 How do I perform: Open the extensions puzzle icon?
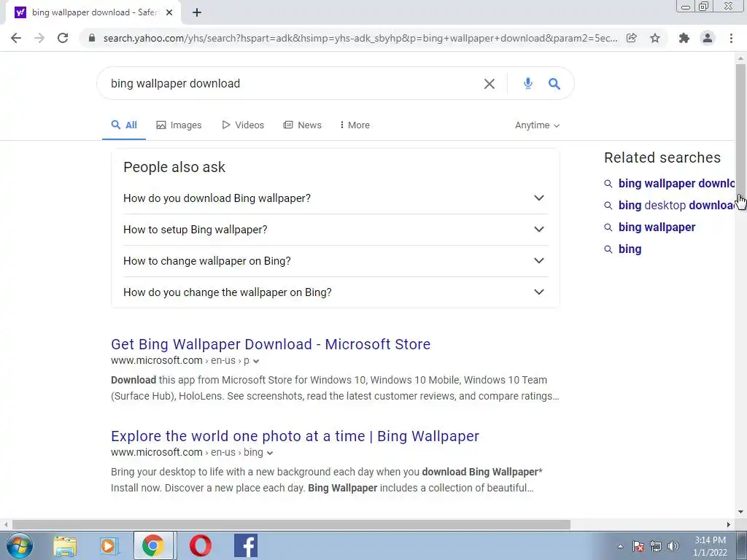(684, 38)
